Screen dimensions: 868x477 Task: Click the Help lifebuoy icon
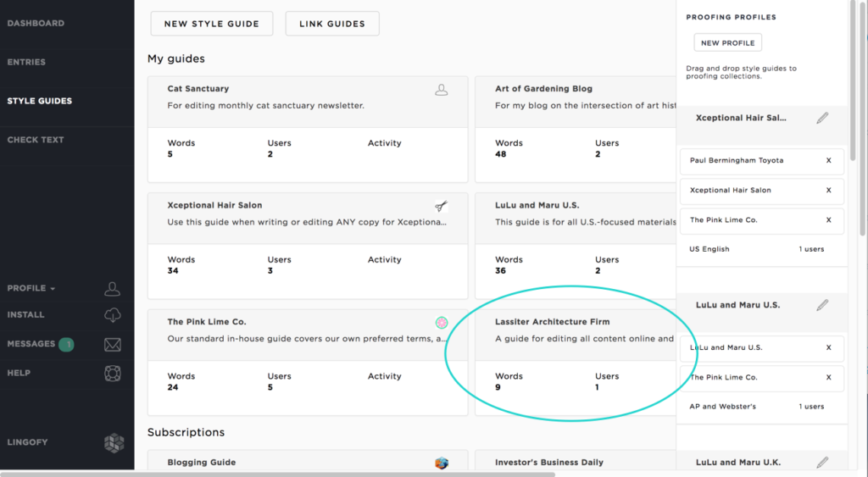pos(113,374)
